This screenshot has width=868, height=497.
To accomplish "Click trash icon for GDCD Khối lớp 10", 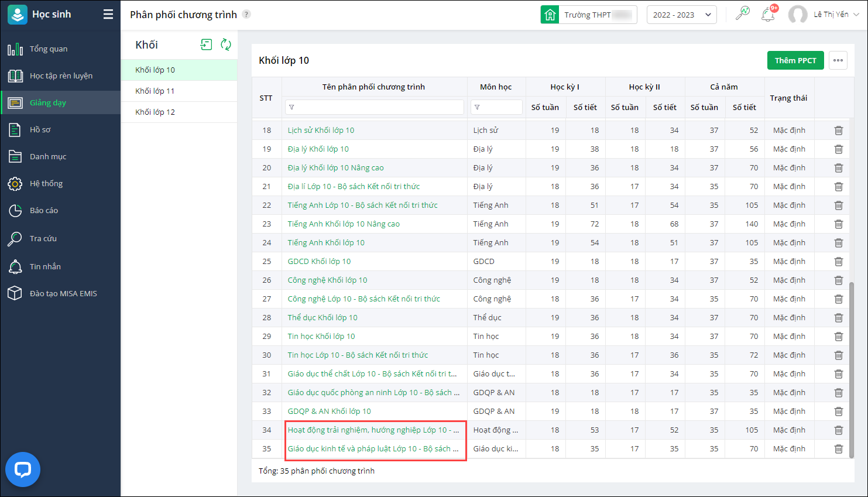I will coord(838,262).
